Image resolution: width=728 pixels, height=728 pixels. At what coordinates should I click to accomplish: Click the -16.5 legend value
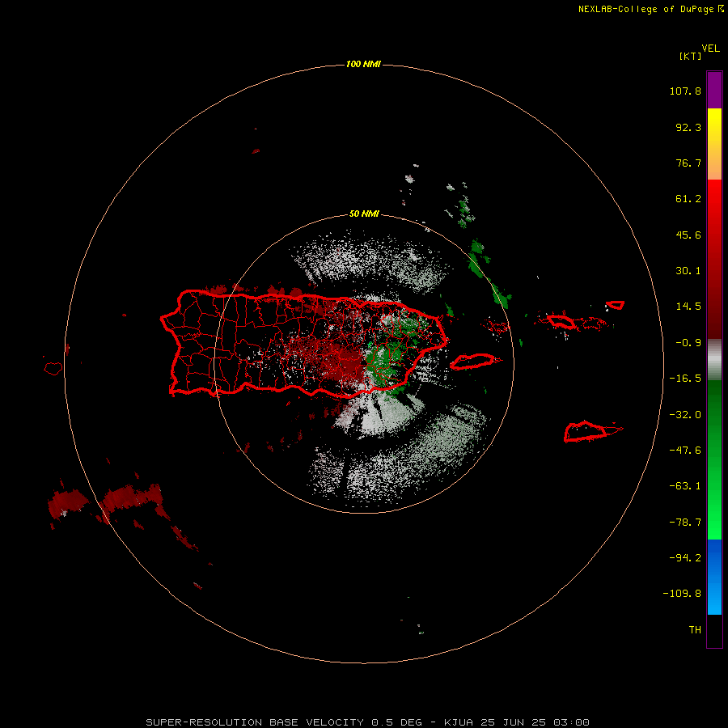coord(685,379)
